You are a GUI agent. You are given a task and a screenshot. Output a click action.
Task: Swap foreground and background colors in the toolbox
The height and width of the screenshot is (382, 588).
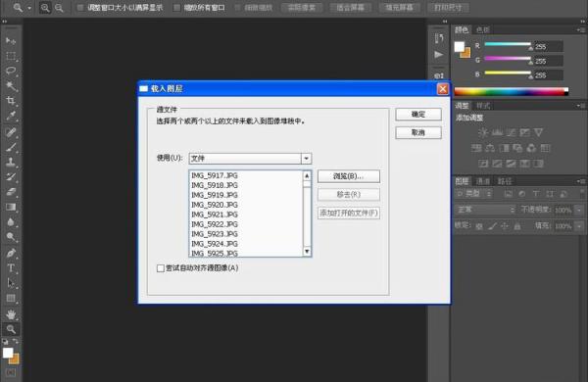coord(16,341)
